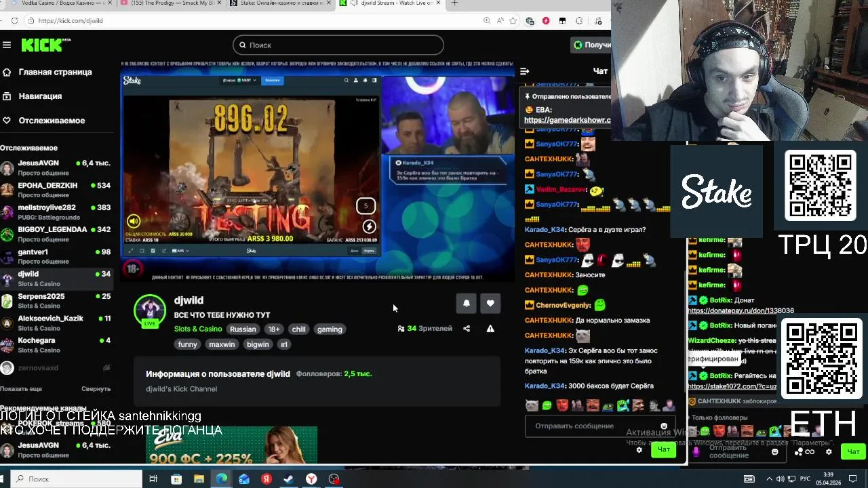
Task: Click the green Чат send button in the Kick chat
Action: (x=663, y=450)
